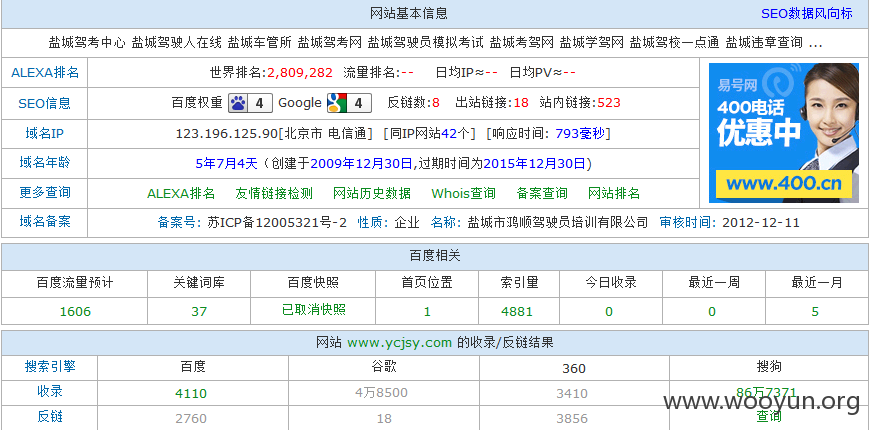Click Baidu indexed count 4110
The width and height of the screenshot is (869, 430).
click(191, 394)
